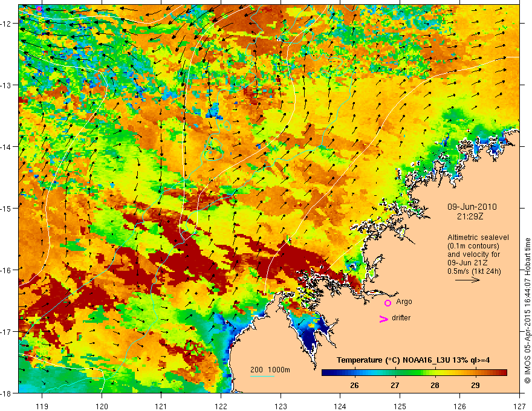Screen dimensions: 532x411
Task: Click the '122' longitude axis label
Action: pos(221,406)
